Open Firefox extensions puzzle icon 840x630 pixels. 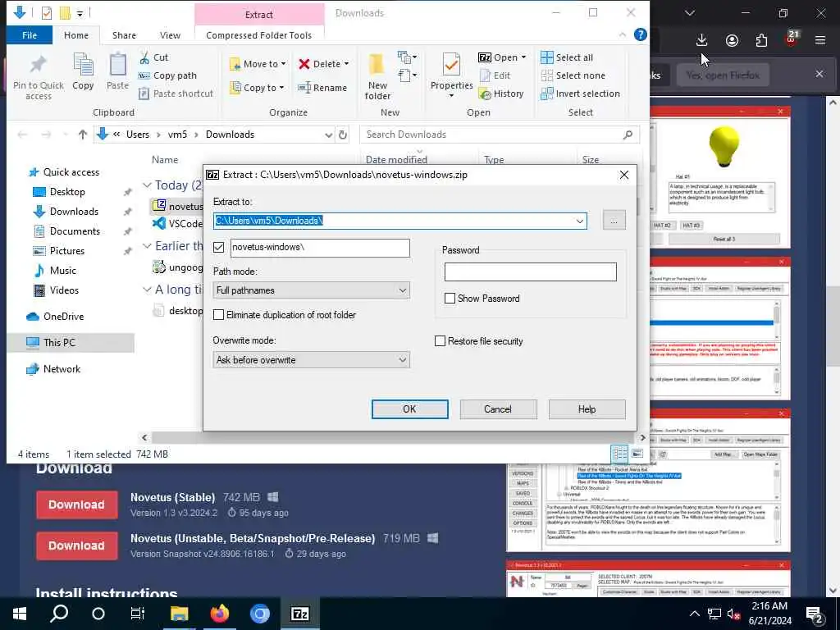click(x=761, y=40)
